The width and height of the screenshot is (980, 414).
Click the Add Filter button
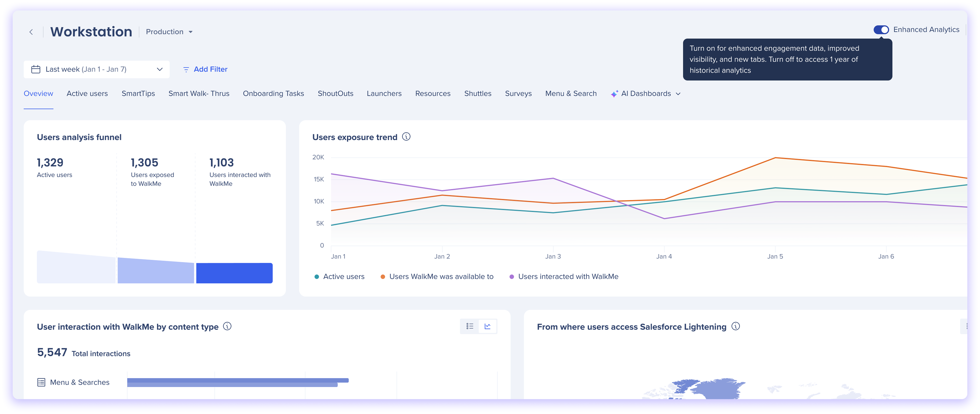pos(205,69)
